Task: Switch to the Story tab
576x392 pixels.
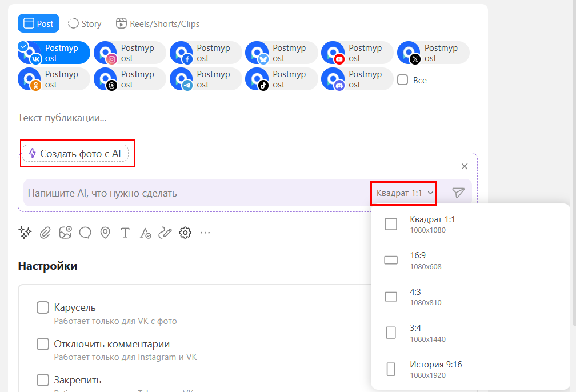Action: click(x=85, y=23)
